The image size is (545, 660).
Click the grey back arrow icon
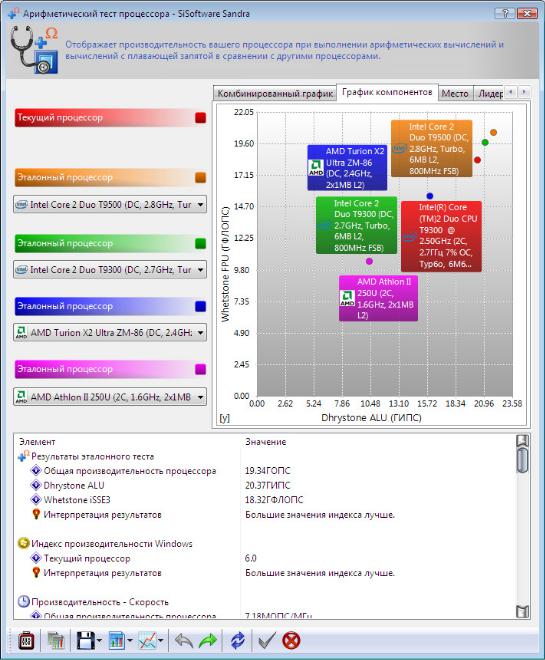(183, 641)
